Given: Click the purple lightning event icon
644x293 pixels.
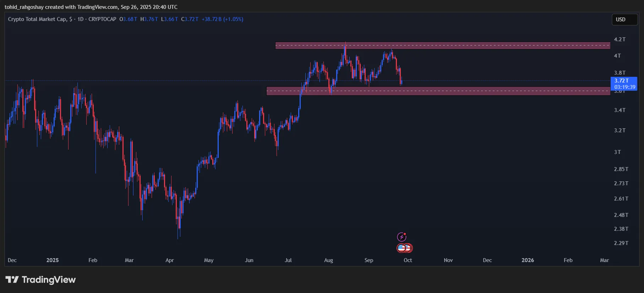Looking at the screenshot, I should pyautogui.click(x=402, y=237).
